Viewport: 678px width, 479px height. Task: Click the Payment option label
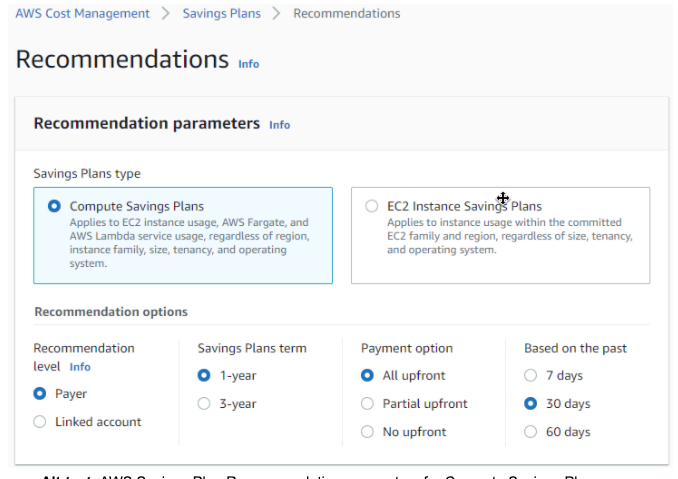point(407,348)
